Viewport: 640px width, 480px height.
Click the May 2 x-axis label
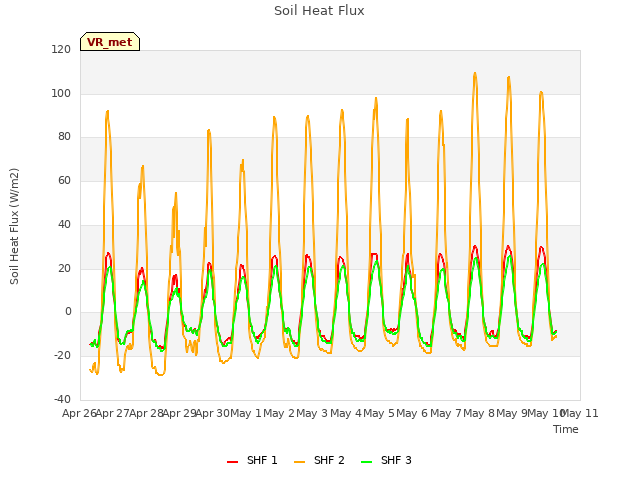click(x=279, y=413)
